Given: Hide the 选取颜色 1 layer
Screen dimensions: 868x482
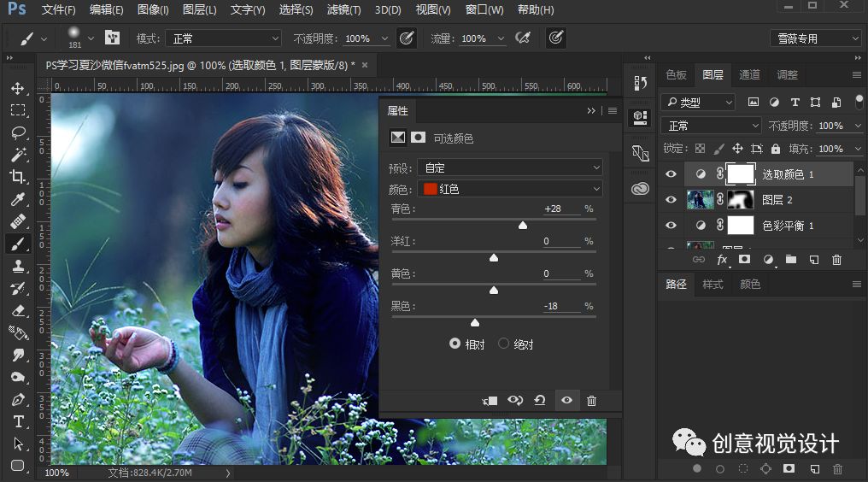Looking at the screenshot, I should point(671,174).
